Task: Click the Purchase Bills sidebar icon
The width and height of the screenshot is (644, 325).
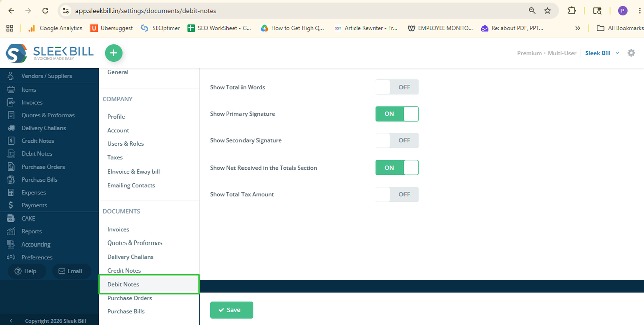Action: [x=11, y=180]
